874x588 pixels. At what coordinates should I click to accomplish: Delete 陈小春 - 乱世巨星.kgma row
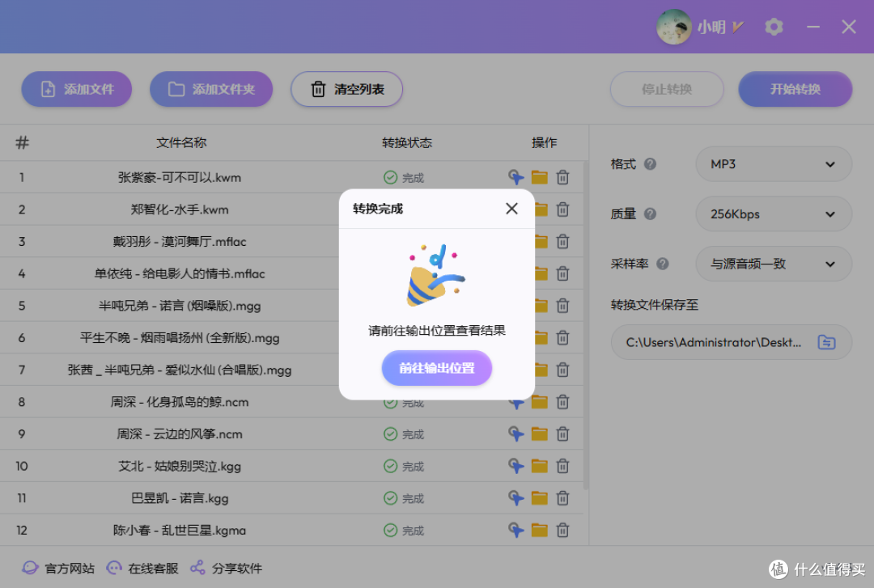click(x=562, y=530)
